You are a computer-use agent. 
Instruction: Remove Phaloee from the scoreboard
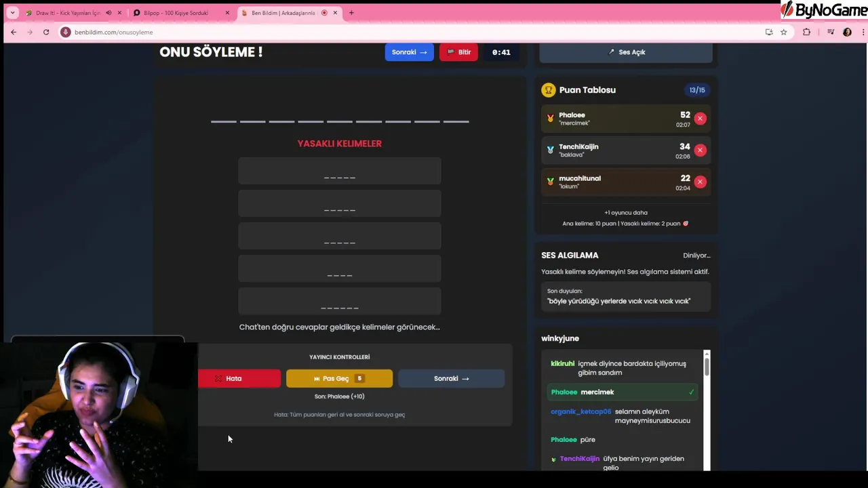700,119
